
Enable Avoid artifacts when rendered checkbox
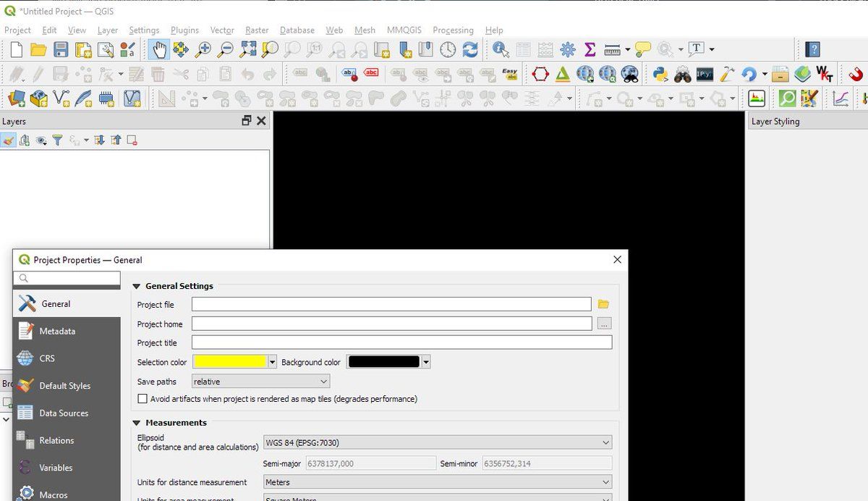click(142, 399)
